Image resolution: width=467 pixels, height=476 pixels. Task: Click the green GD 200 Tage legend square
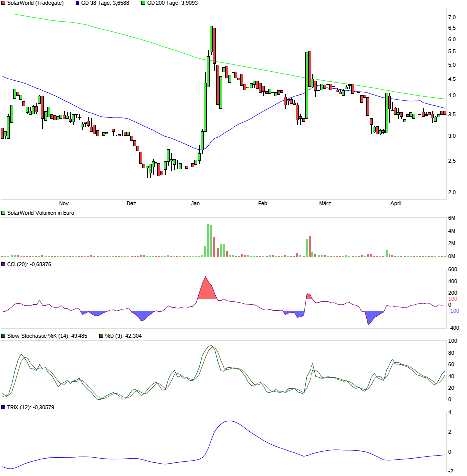pos(143,4)
